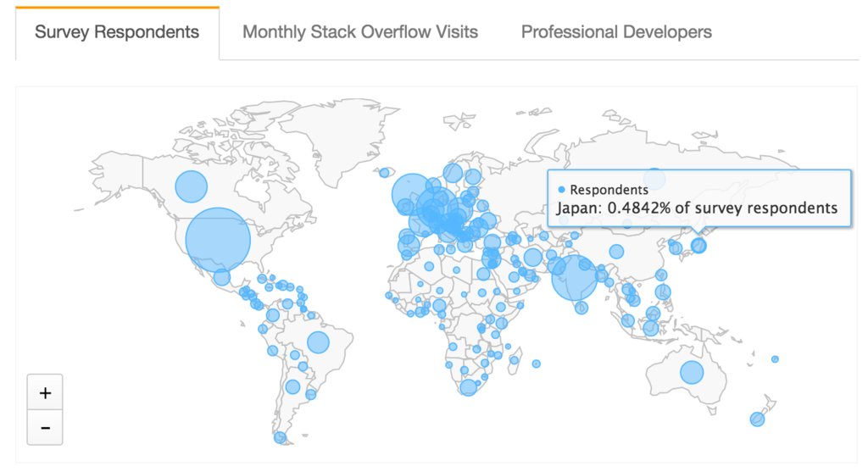Click the largest bubble over the United States
The image size is (868, 472).
click(x=218, y=240)
